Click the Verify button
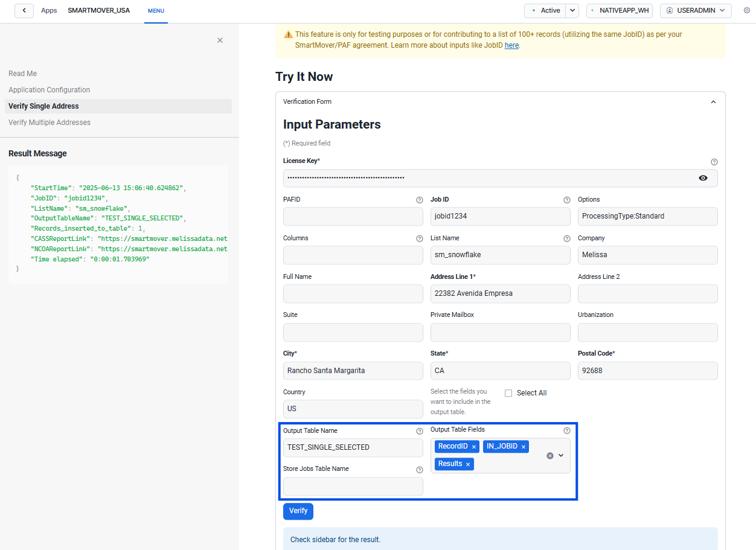The image size is (756, 550). click(x=298, y=511)
